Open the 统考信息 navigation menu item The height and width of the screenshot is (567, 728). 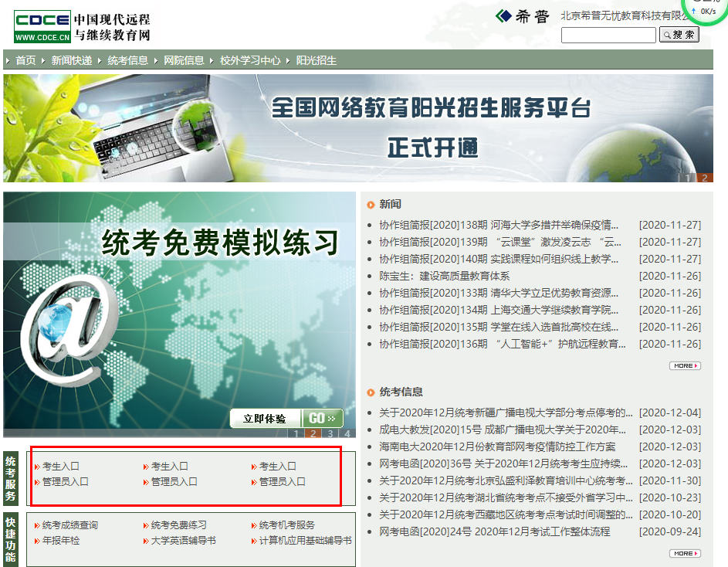pyautogui.click(x=127, y=60)
